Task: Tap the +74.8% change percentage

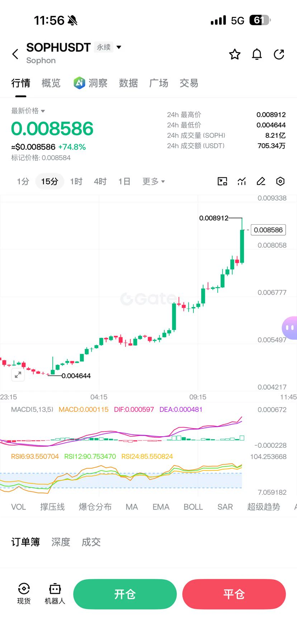Action: click(72, 147)
